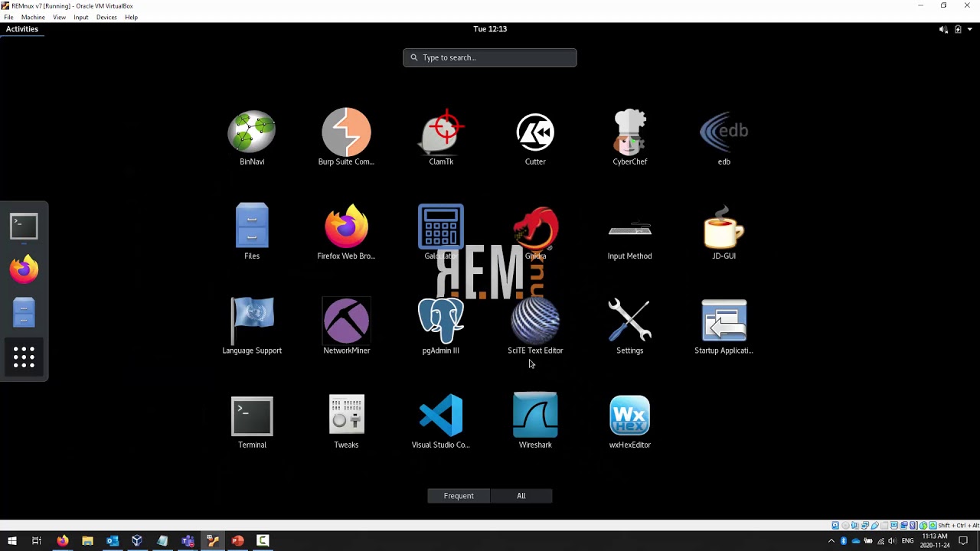
Task: Open the VirtualBox Machine menu
Action: [33, 17]
